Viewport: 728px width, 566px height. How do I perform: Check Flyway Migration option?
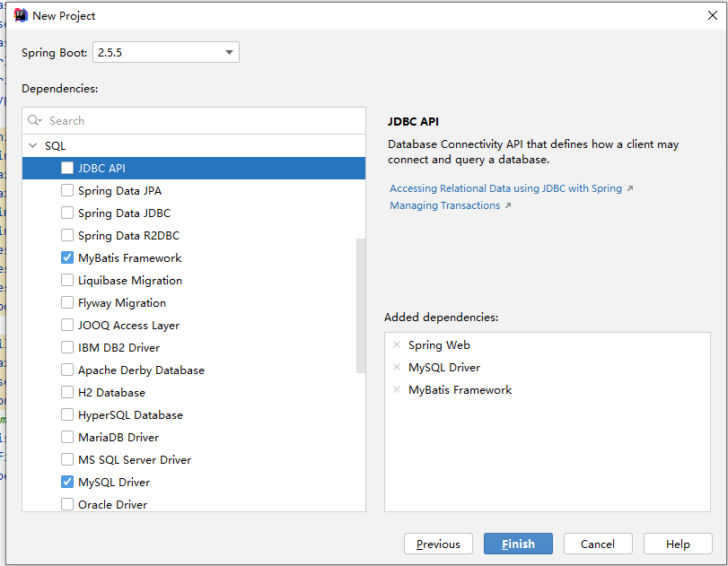coord(67,302)
